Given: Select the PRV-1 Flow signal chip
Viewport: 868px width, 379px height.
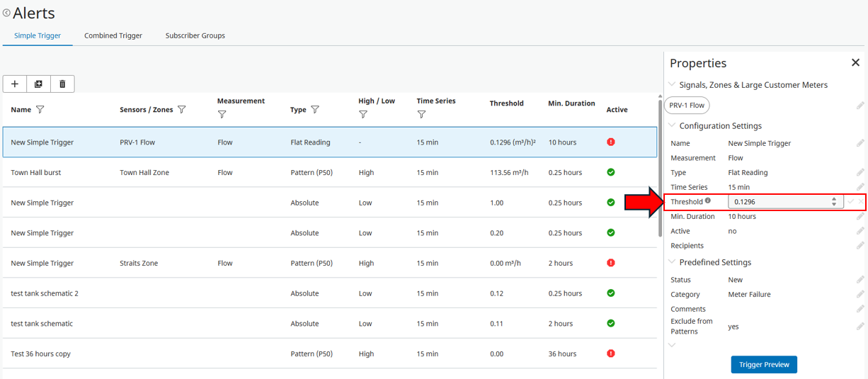Looking at the screenshot, I should [687, 106].
